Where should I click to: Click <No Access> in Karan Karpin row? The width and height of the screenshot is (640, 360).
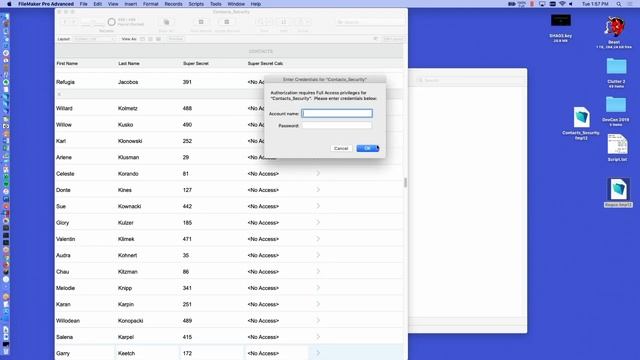point(263,304)
